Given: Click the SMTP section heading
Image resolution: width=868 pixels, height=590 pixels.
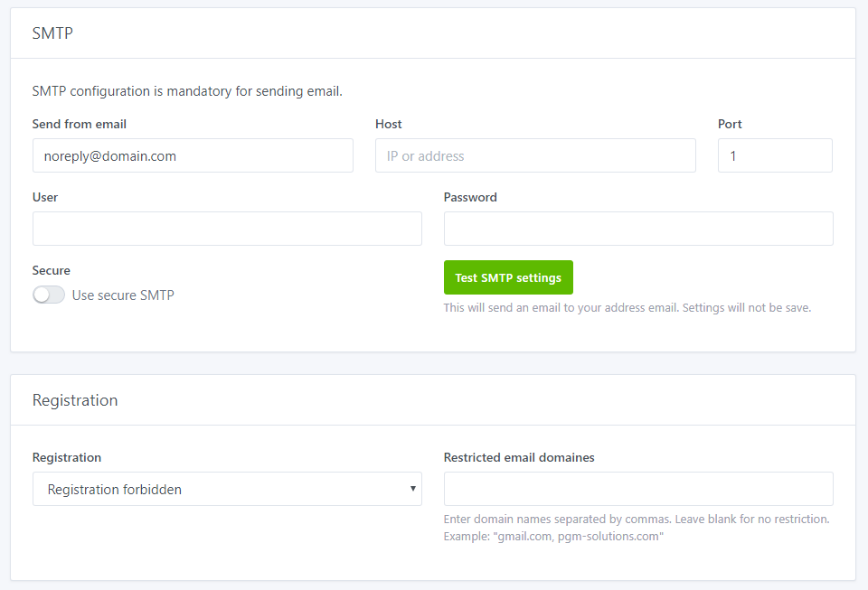Looking at the screenshot, I should (x=52, y=33).
